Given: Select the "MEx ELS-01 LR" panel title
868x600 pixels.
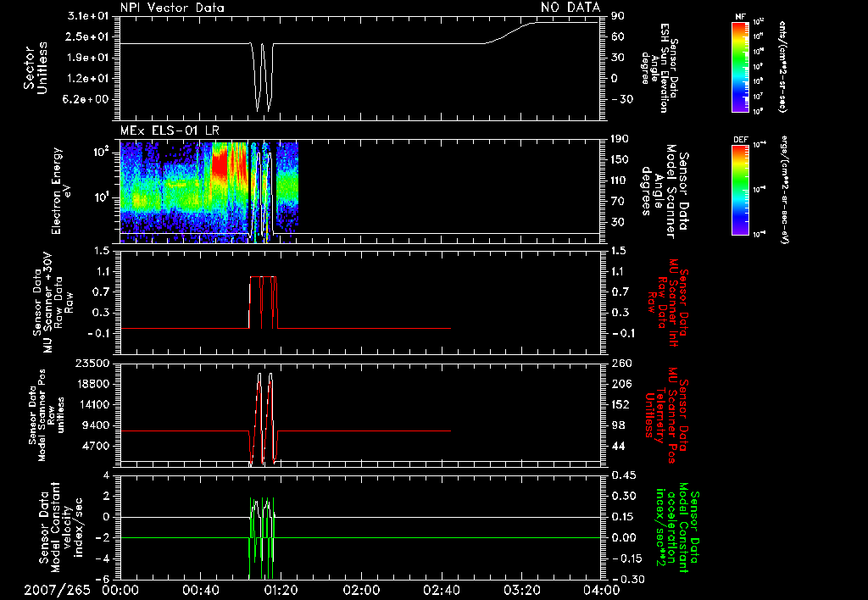Looking at the screenshot, I should click(x=170, y=131).
